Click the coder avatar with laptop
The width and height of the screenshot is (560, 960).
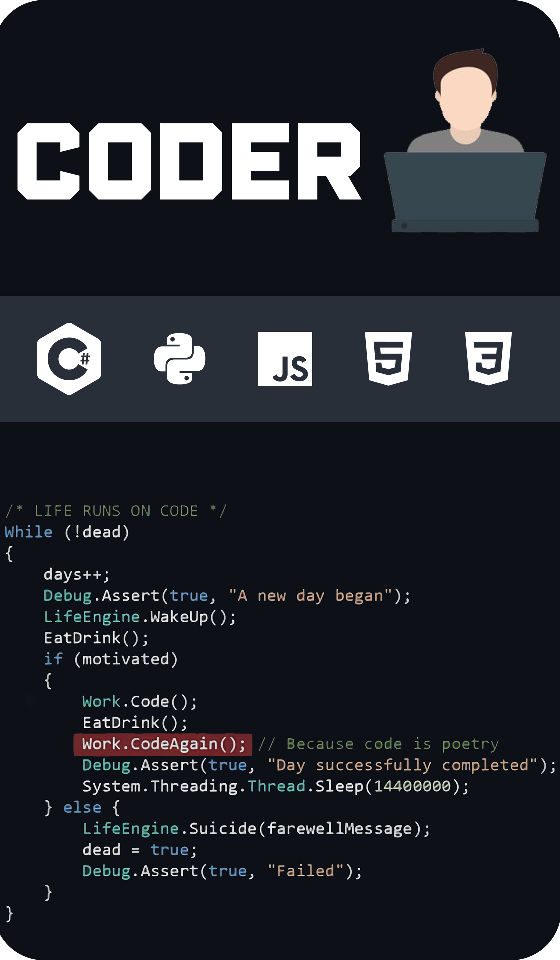tap(465, 103)
